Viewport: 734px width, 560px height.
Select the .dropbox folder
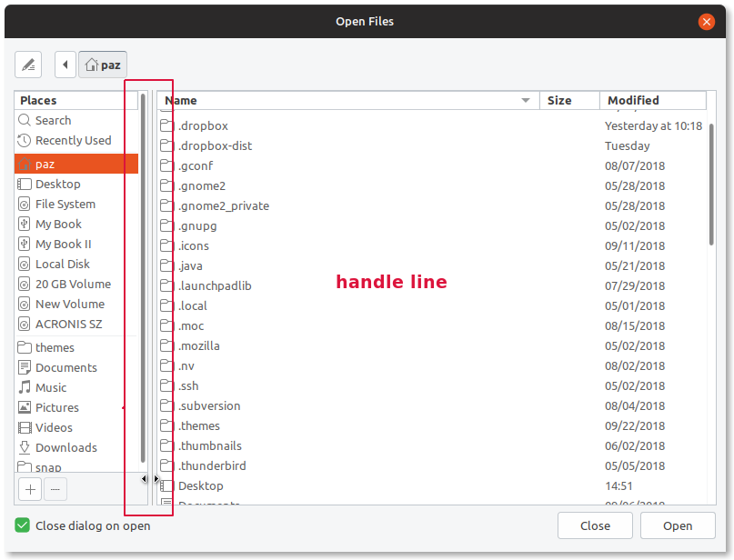click(x=431, y=125)
